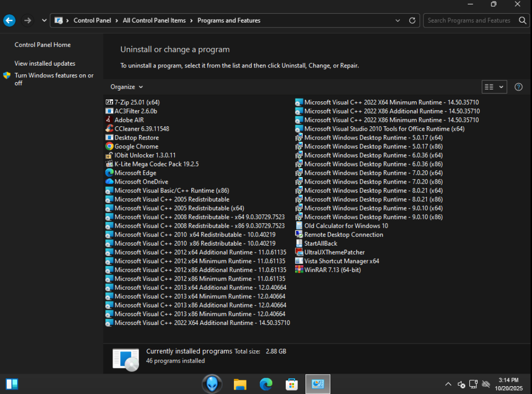Select the CCleaner 6.39.11548 entry
The width and height of the screenshot is (532, 394).
pyautogui.click(x=141, y=129)
